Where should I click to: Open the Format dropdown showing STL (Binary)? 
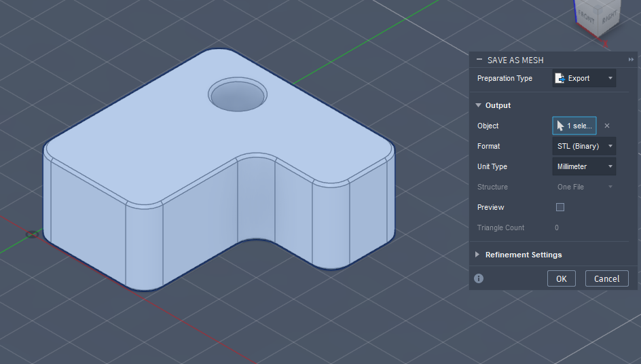pyautogui.click(x=584, y=146)
